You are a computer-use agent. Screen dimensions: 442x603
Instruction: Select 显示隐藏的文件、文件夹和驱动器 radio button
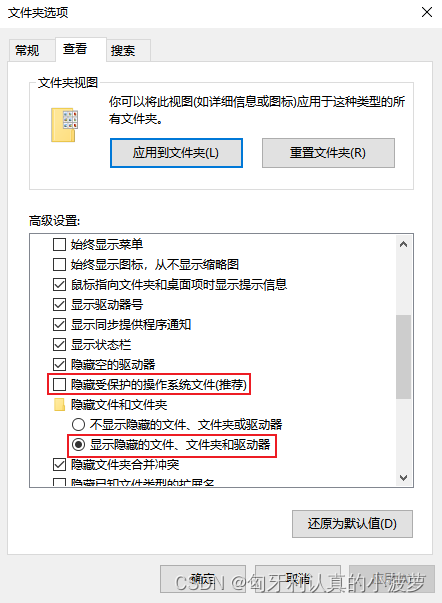click(78, 445)
